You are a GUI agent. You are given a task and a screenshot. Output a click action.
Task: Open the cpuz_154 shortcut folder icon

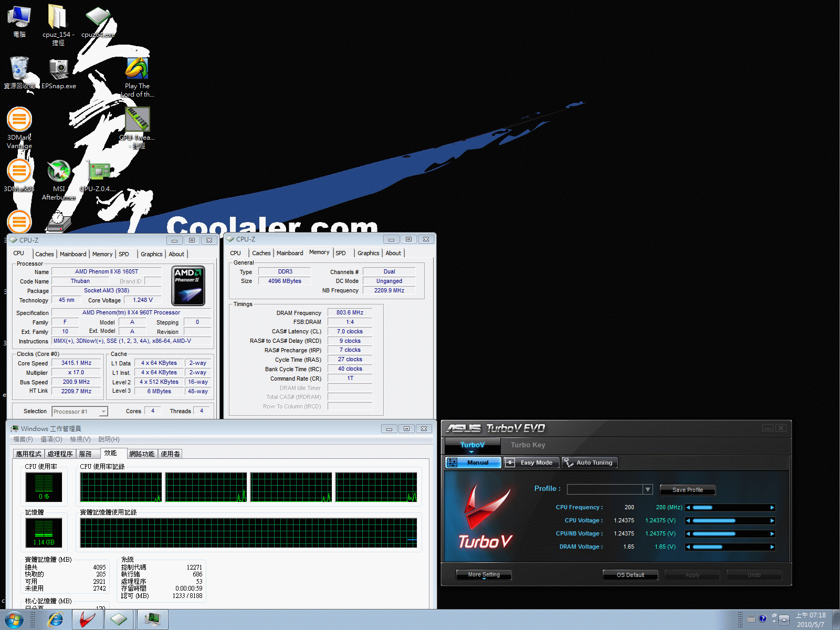pyautogui.click(x=58, y=24)
